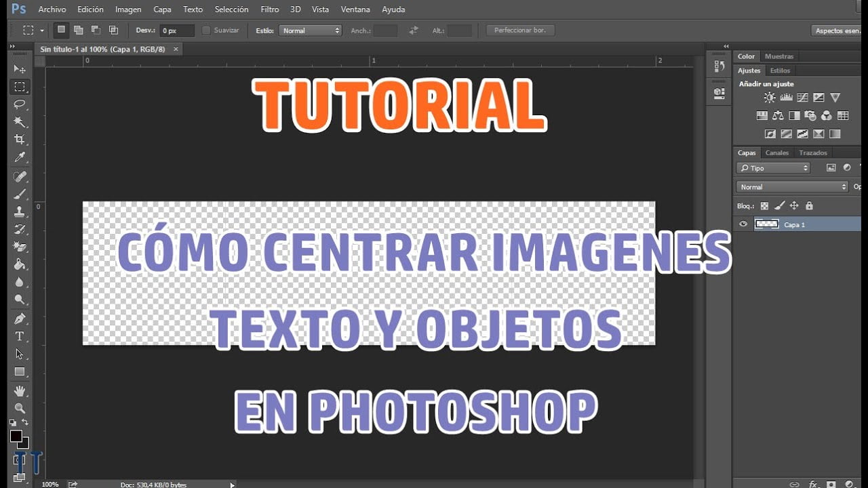
Task: Select the Lasso tool
Action: [20, 104]
